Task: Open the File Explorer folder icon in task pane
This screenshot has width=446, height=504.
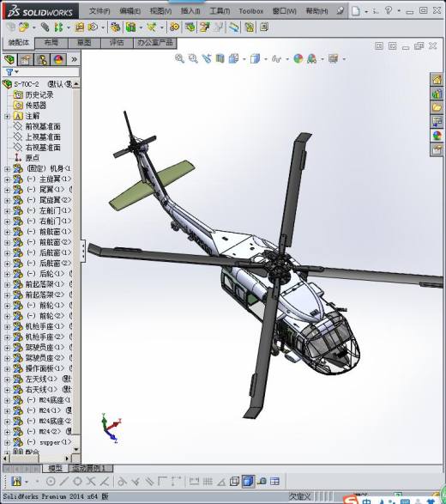Action: 437,107
